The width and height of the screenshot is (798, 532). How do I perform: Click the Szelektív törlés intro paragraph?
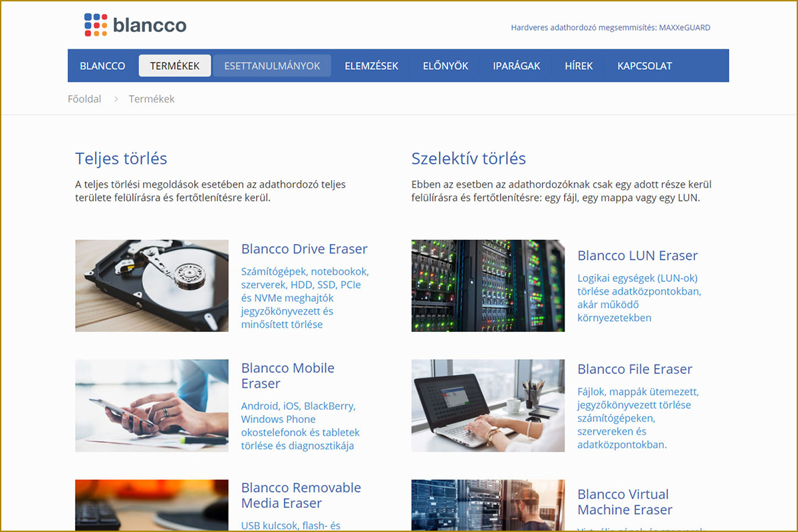[x=562, y=191]
